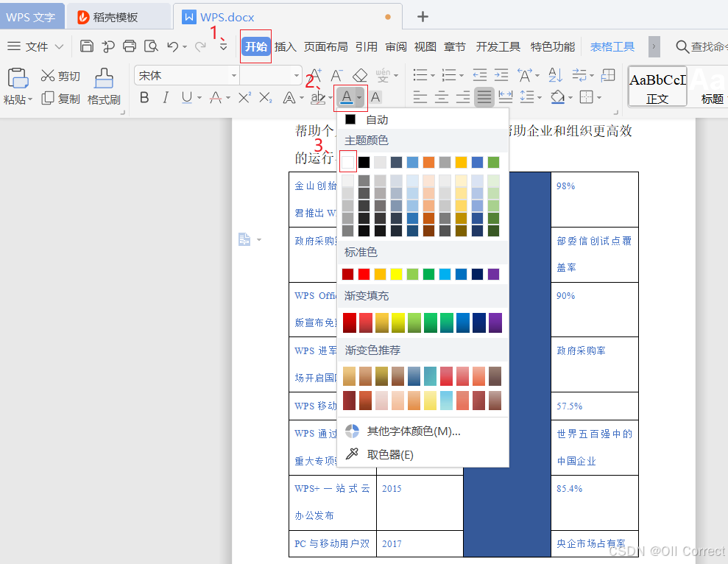The image size is (728, 564).
Task: Click the Cut scissors button
Action: tap(60, 76)
